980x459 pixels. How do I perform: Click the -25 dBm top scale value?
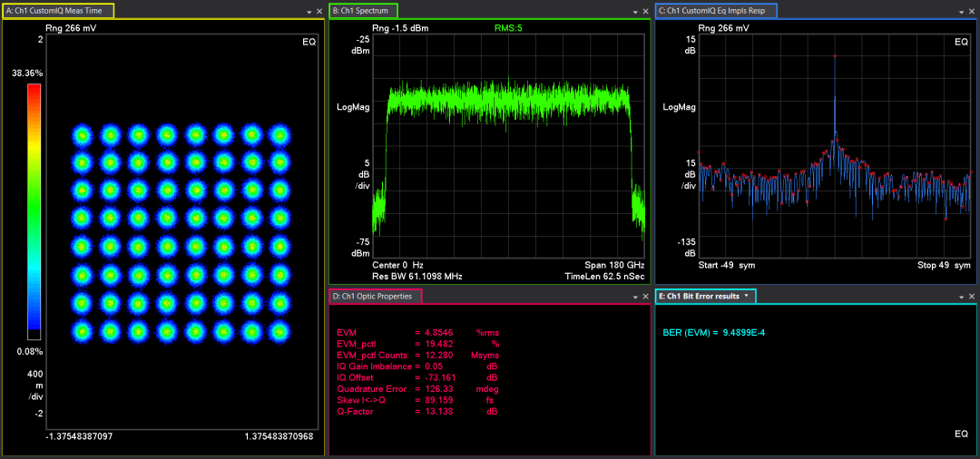click(359, 45)
